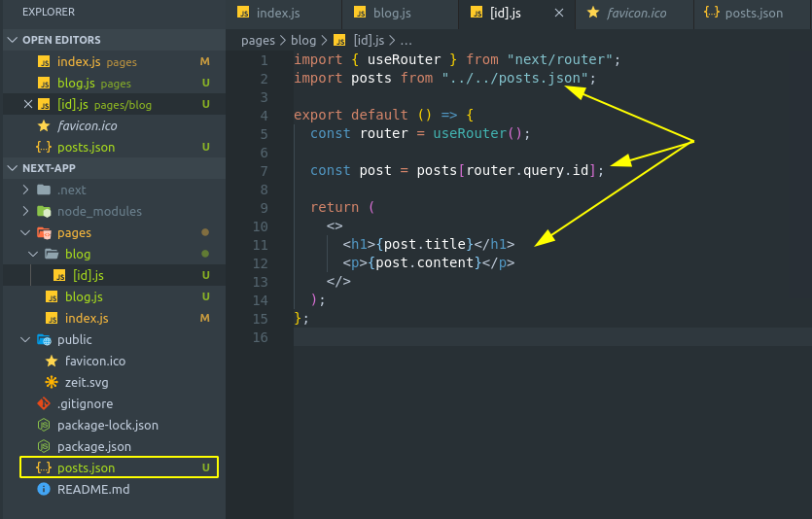Open the package-lock.json file
This screenshot has width=812, height=519.
pyautogui.click(x=114, y=425)
